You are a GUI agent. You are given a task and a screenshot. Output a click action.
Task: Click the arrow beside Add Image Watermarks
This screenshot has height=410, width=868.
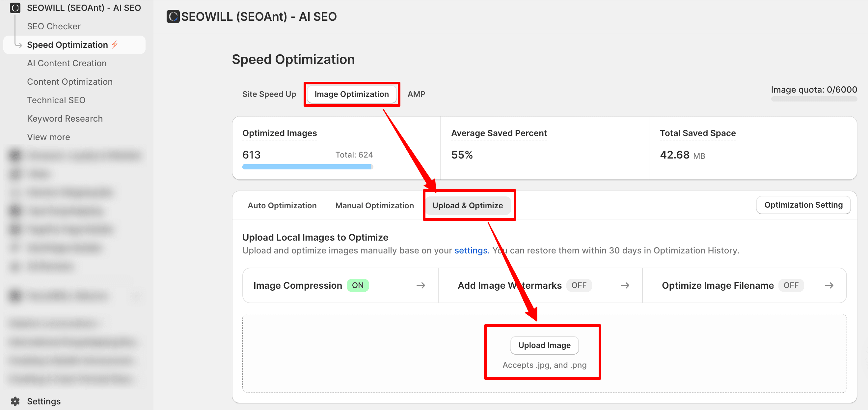click(625, 286)
